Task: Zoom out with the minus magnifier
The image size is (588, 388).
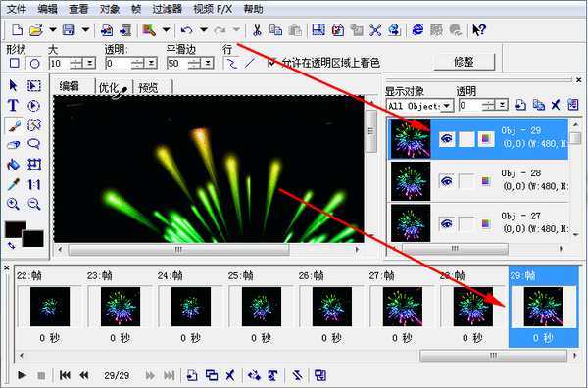Action: click(x=34, y=204)
